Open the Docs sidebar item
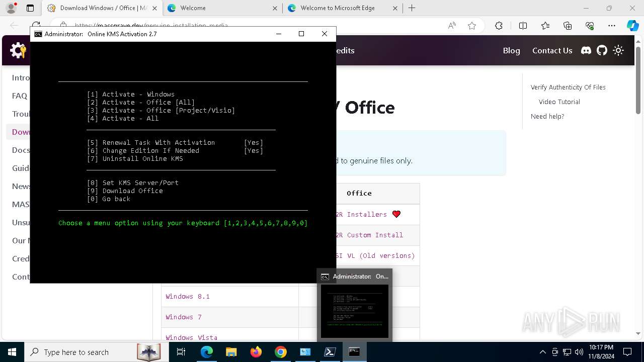Screen dimensions: 644x362 coord(21,150)
